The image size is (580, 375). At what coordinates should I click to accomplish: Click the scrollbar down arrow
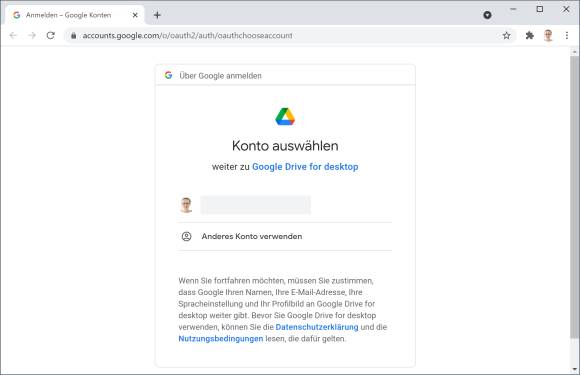[x=574, y=369]
